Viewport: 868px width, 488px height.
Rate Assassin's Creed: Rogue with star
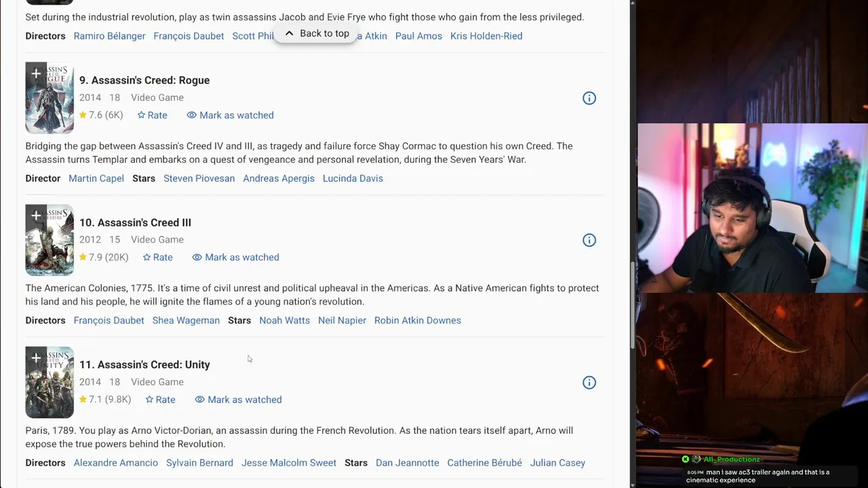[x=152, y=115]
